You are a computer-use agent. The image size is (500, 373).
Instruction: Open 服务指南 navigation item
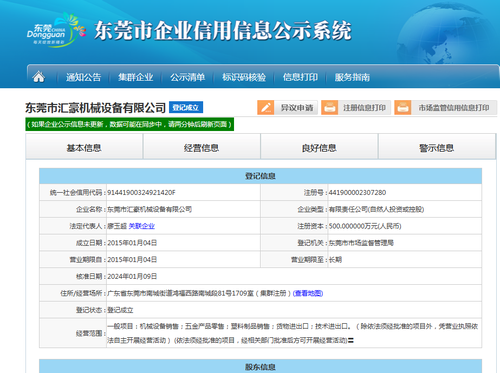(x=352, y=77)
